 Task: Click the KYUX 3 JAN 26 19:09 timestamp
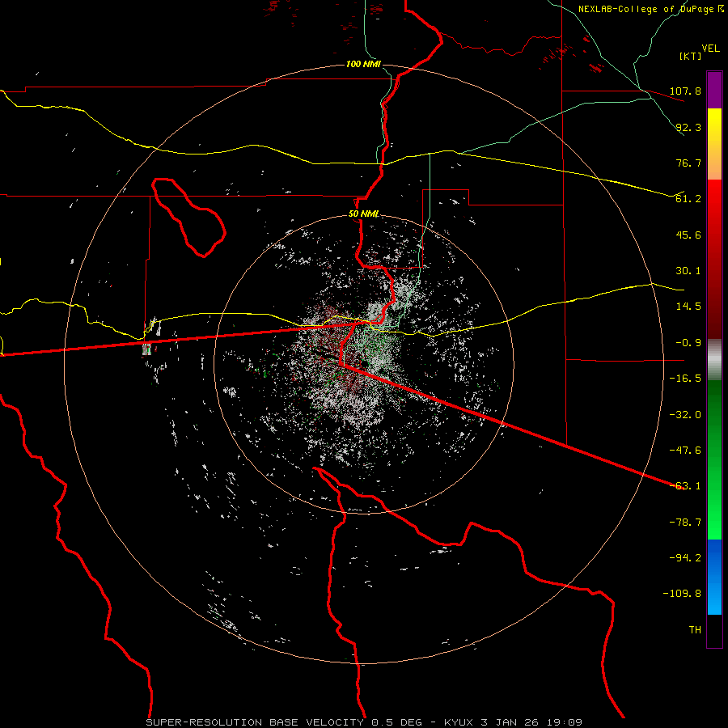(x=513, y=722)
